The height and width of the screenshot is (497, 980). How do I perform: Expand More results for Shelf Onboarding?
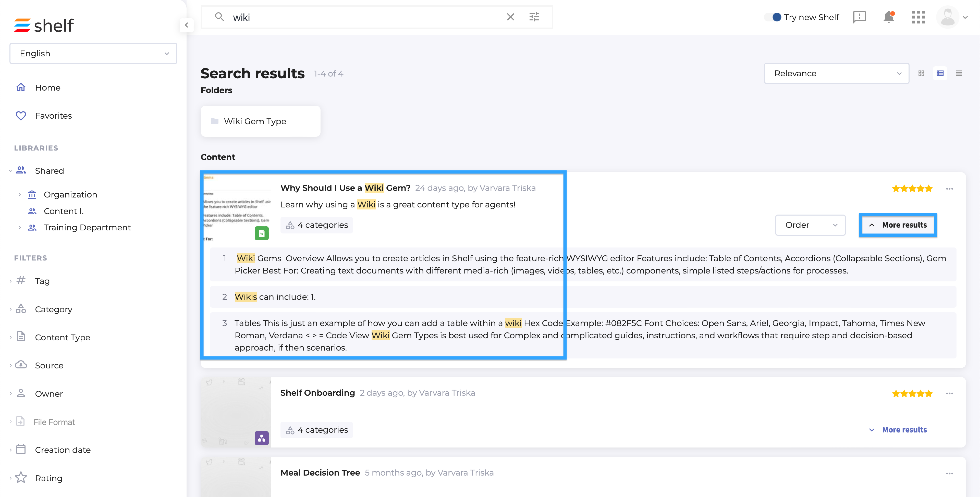(x=898, y=430)
